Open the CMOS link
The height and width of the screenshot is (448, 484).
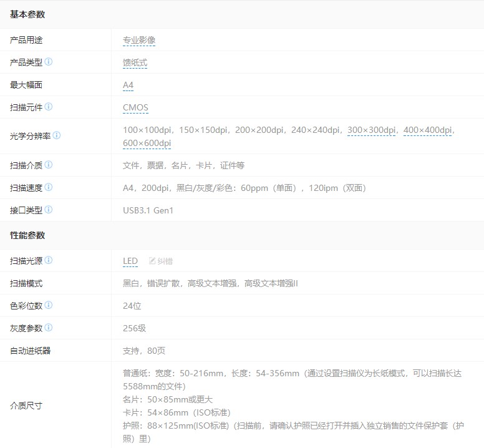point(135,108)
